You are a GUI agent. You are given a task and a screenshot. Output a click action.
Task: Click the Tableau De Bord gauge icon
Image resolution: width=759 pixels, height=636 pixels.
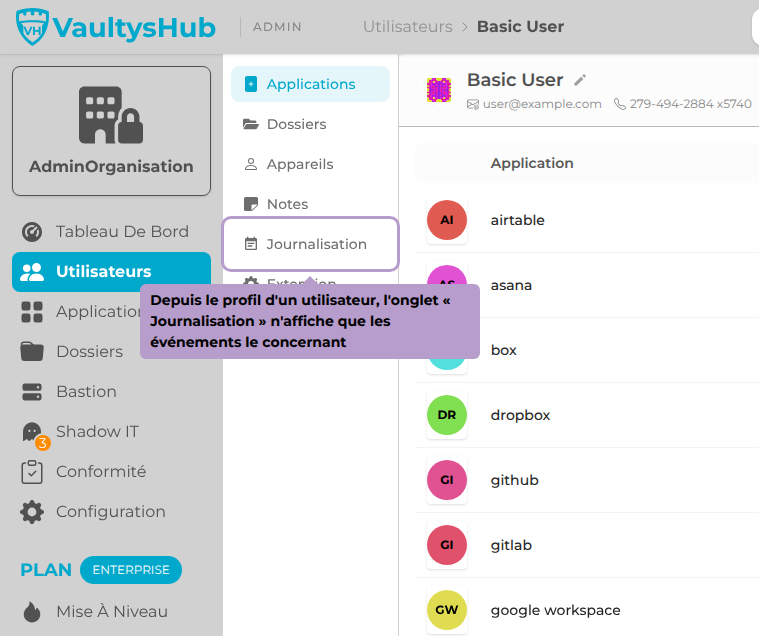coord(32,232)
